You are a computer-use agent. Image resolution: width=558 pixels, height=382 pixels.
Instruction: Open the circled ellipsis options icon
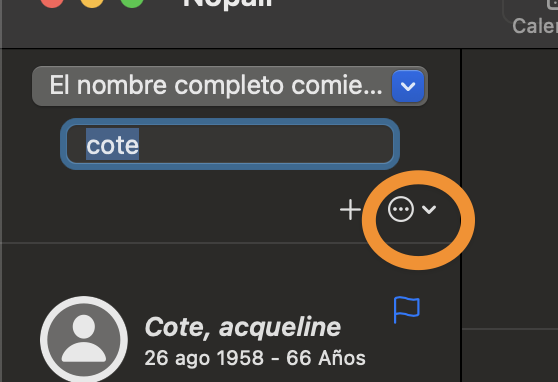click(401, 209)
